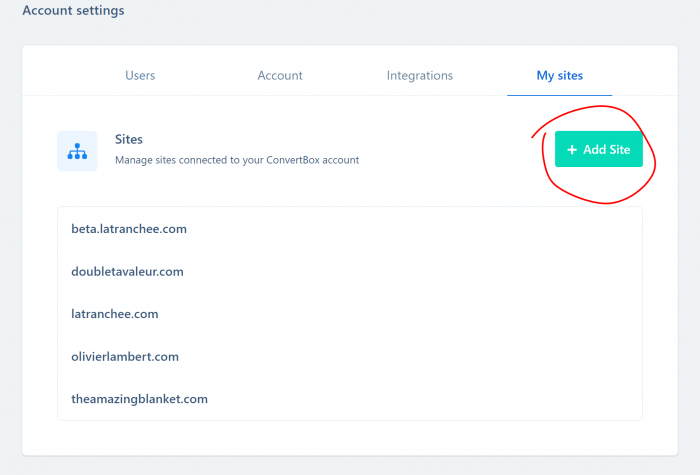Select theamazingblanket.com site entry
Screen dimensions: 700x475
click(x=139, y=399)
